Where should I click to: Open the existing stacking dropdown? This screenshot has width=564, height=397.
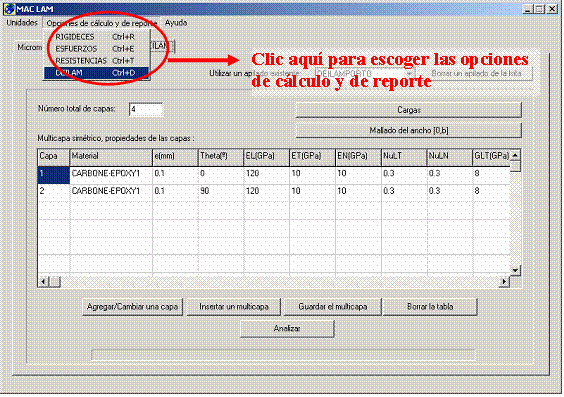tap(409, 73)
